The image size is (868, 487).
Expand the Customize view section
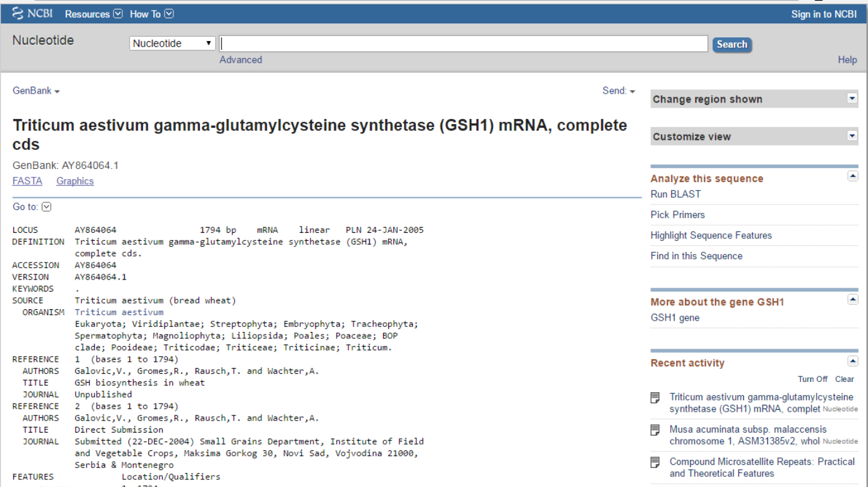pos(852,136)
